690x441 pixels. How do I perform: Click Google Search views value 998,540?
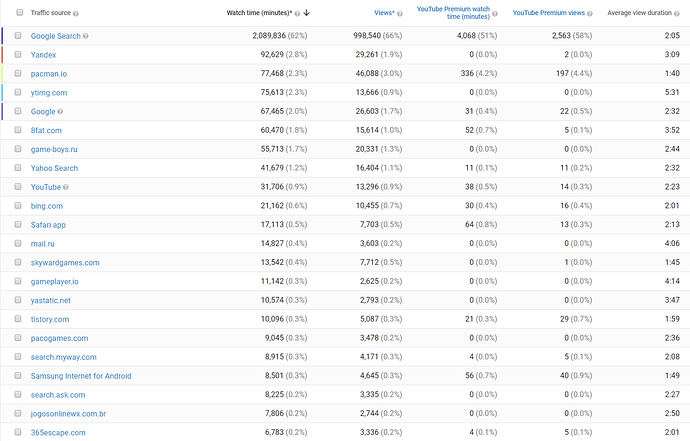pos(367,36)
